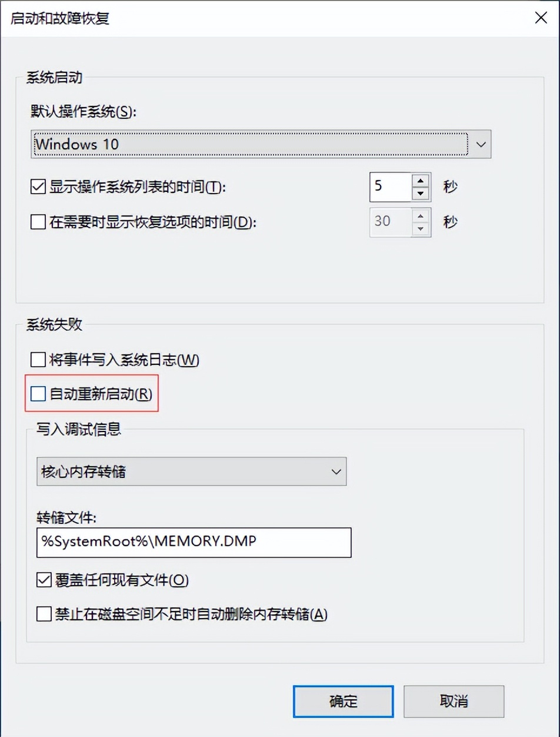The width and height of the screenshot is (560, 737).
Task: Enable 在需要时显示恢复选项的时间
Action: pyautogui.click(x=38, y=222)
